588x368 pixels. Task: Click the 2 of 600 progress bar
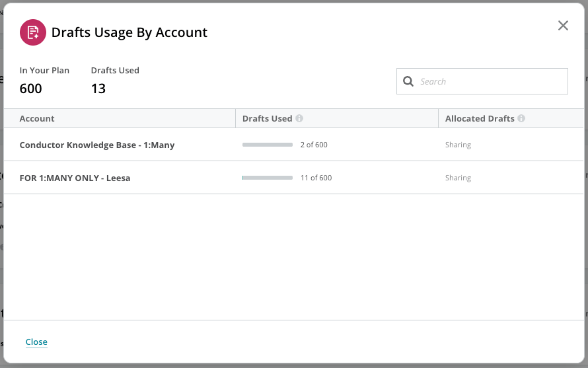(268, 145)
